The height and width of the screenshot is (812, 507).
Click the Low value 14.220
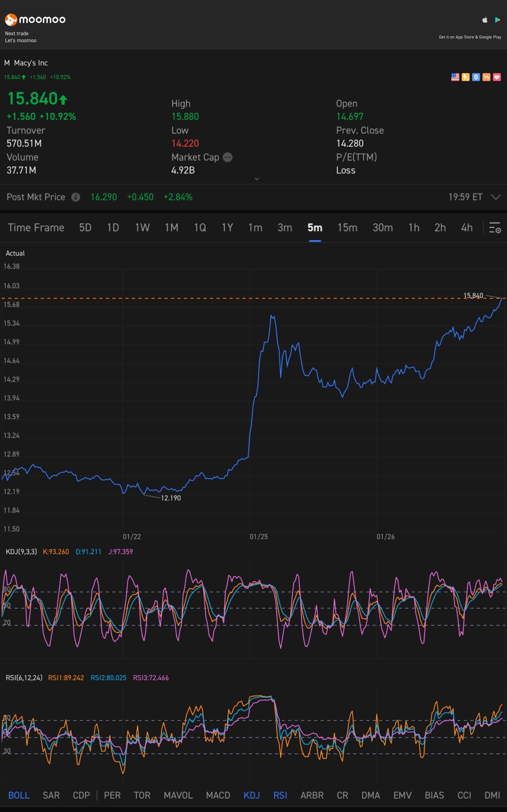coord(185,143)
